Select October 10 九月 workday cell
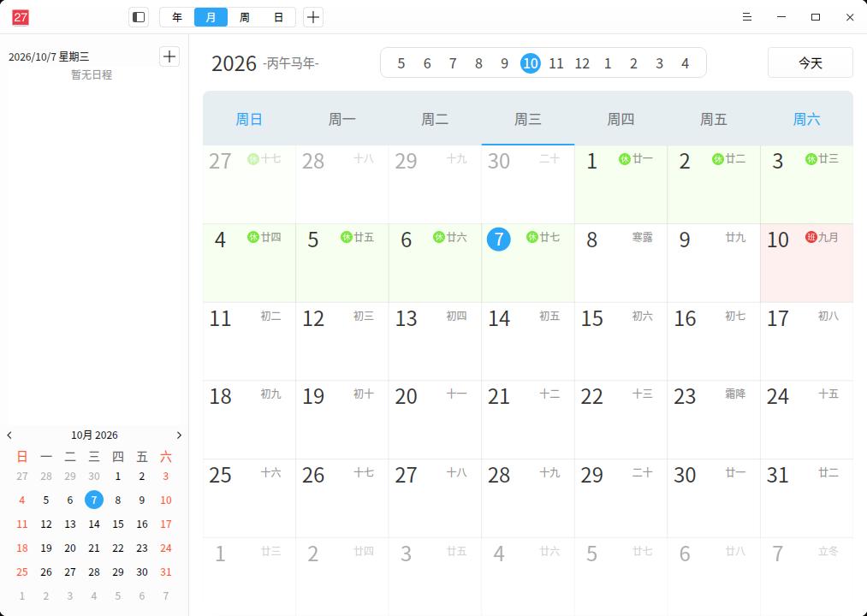The image size is (867, 616). 806,264
